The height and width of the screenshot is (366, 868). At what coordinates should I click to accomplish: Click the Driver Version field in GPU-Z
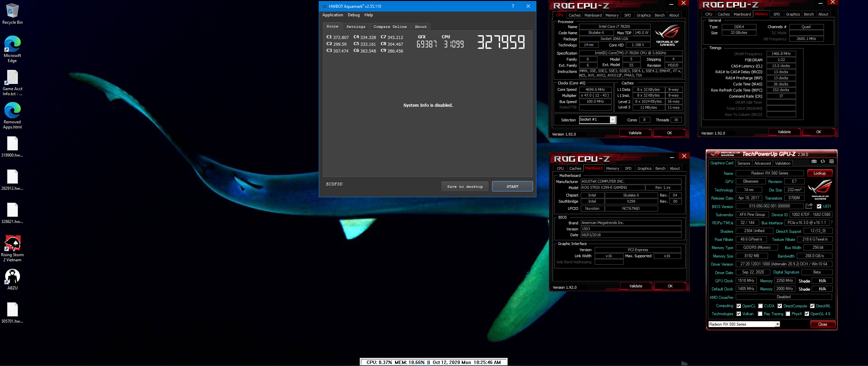(784, 264)
